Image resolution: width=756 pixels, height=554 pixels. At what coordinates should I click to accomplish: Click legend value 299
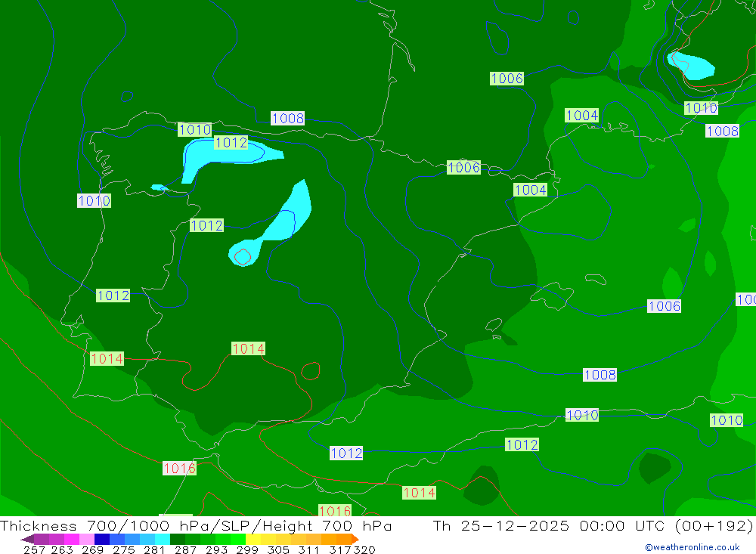pos(247,550)
